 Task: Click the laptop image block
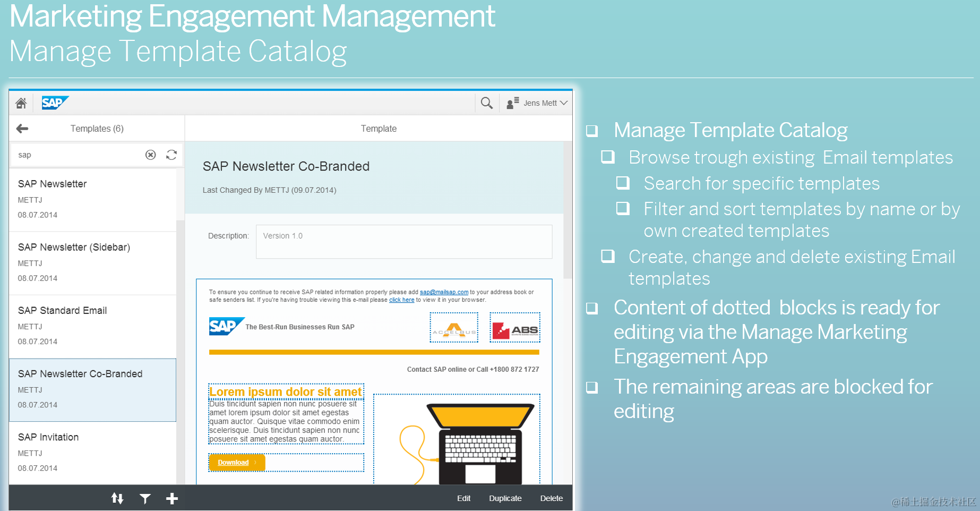click(457, 439)
